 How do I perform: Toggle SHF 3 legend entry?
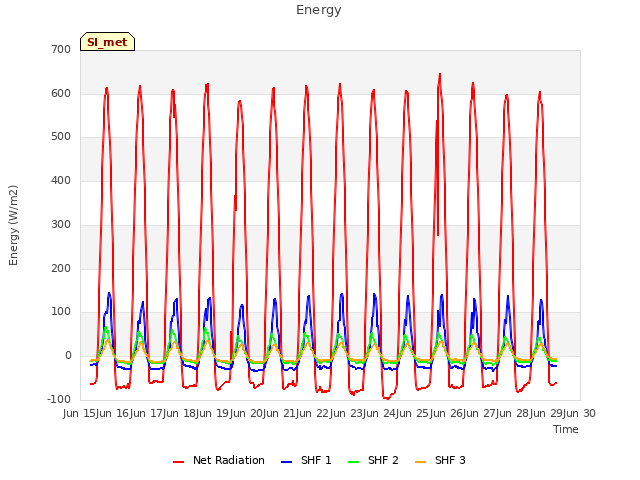[440, 460]
